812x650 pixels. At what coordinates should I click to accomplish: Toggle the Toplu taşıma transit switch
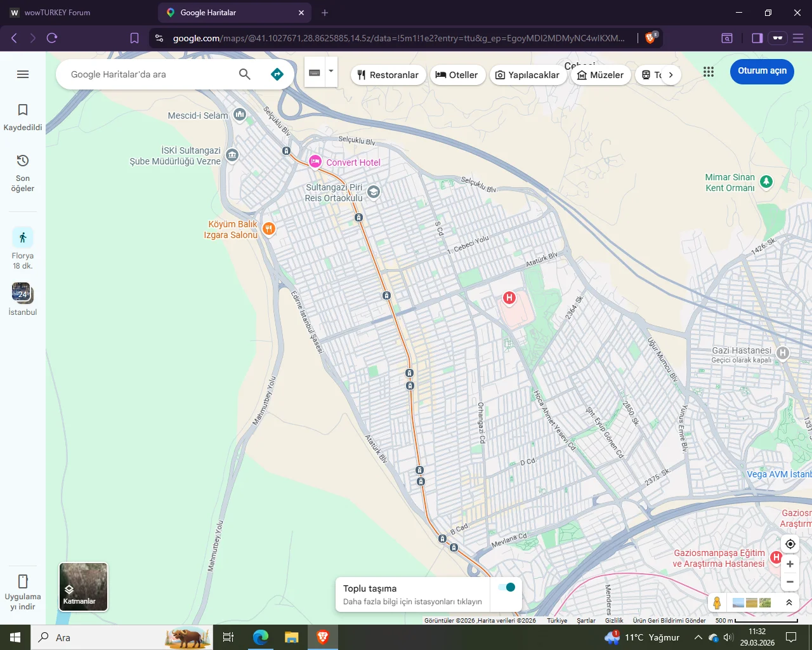coord(507,587)
